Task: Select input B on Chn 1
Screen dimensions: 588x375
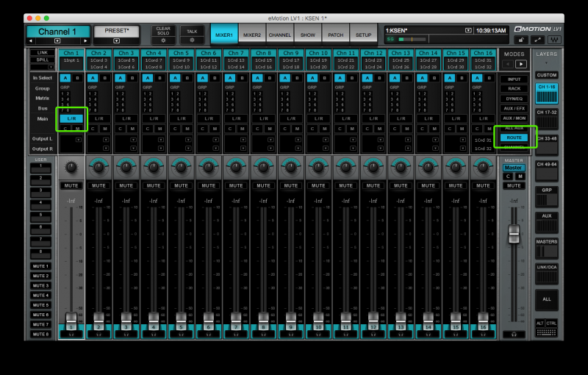Action: click(78, 78)
